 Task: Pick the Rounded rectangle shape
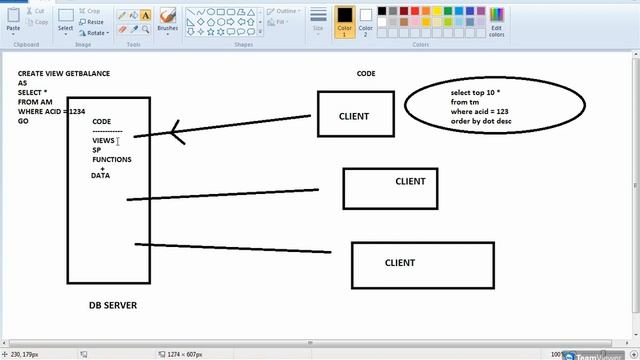coord(231,13)
